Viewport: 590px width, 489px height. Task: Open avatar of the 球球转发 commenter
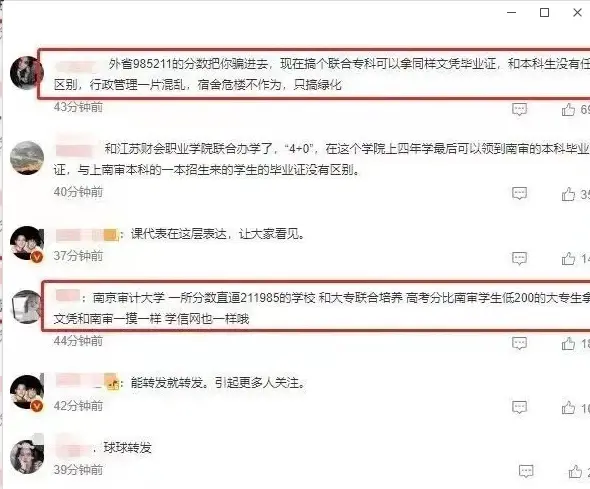(26, 457)
